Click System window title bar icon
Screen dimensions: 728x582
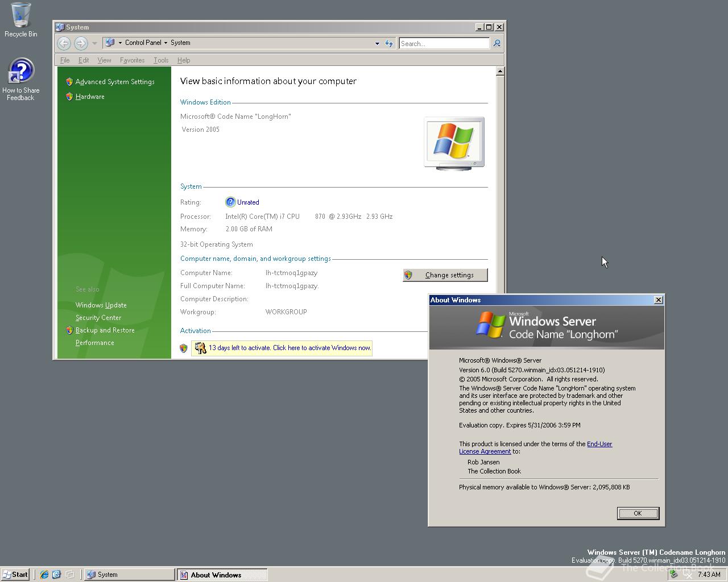[60, 27]
